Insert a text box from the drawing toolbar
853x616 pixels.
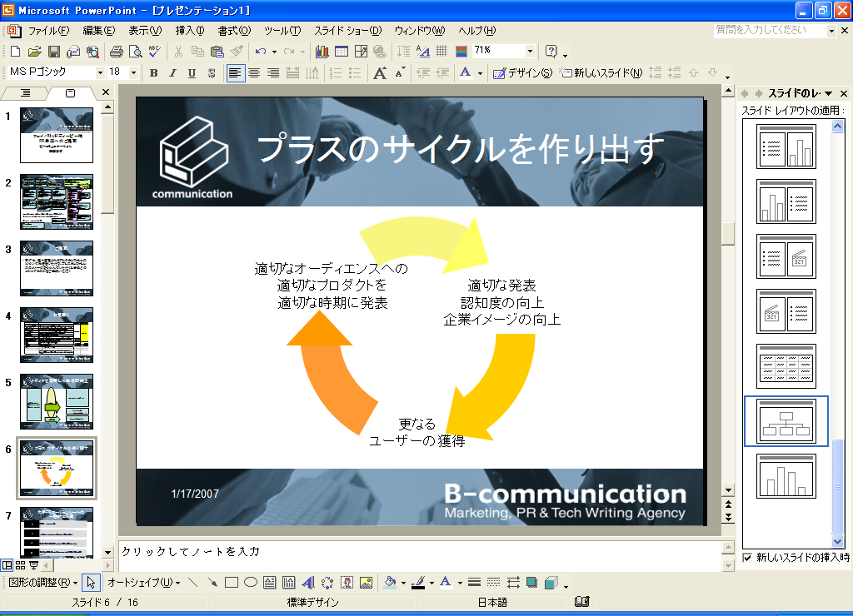click(x=270, y=583)
